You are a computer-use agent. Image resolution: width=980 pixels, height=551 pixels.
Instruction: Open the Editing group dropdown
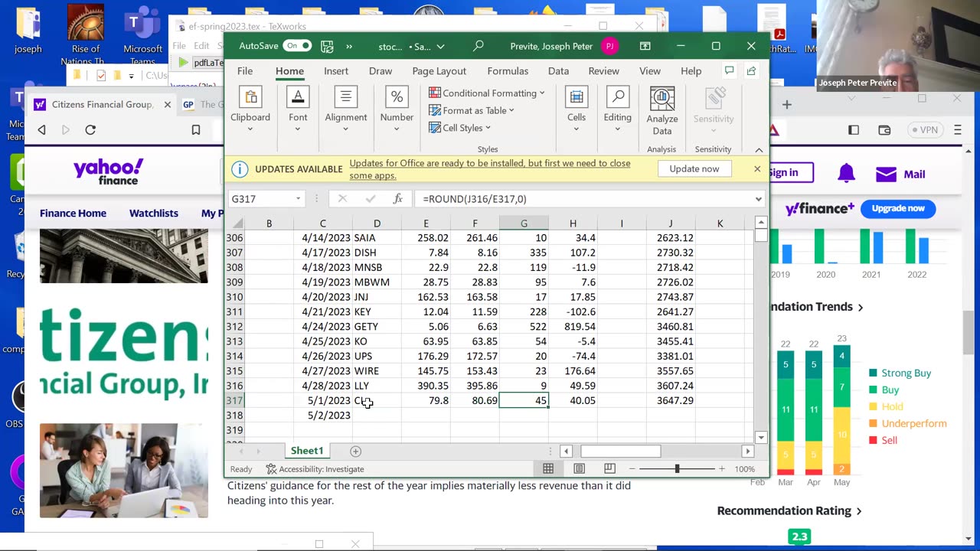617,109
